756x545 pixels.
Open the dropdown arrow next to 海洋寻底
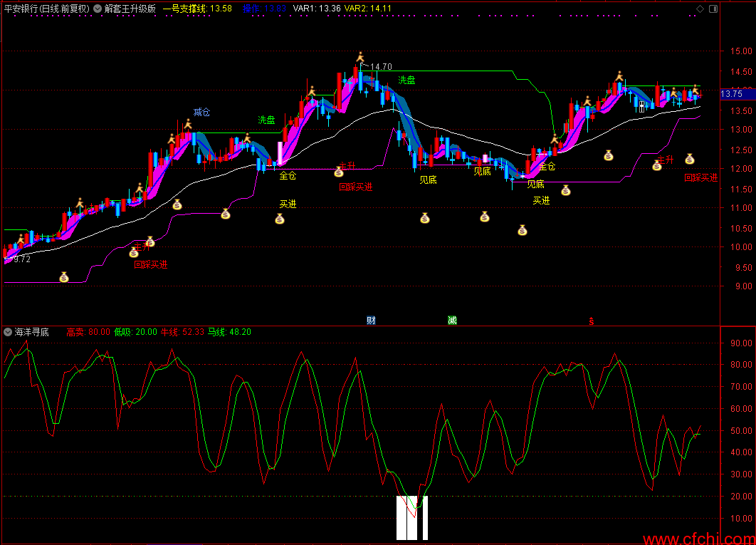(8, 332)
